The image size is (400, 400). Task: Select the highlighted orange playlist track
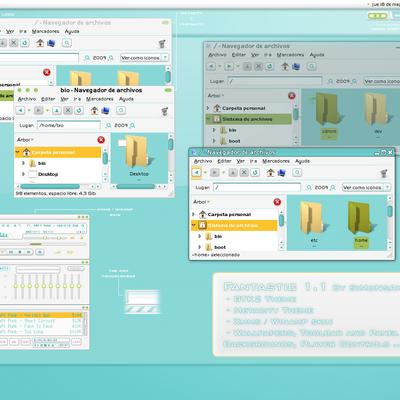click(41, 315)
